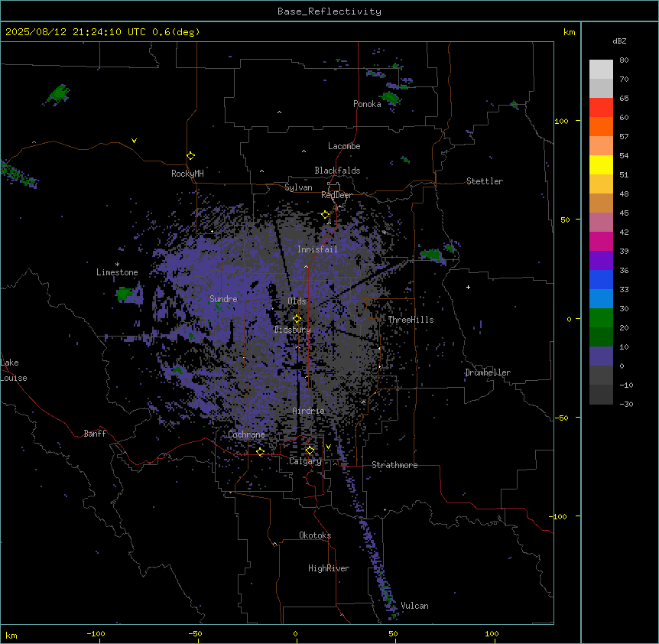Click the Blackfalds city label
659x644 pixels.
click(337, 171)
